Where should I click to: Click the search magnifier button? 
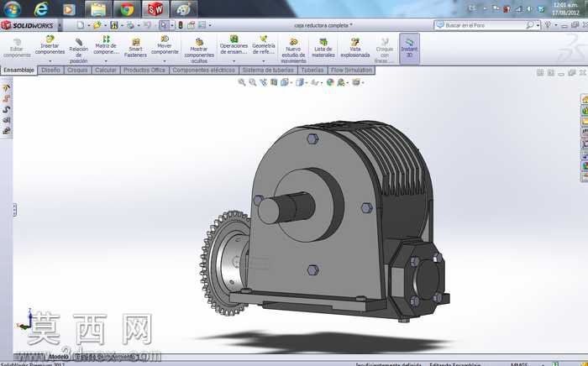tap(530, 25)
